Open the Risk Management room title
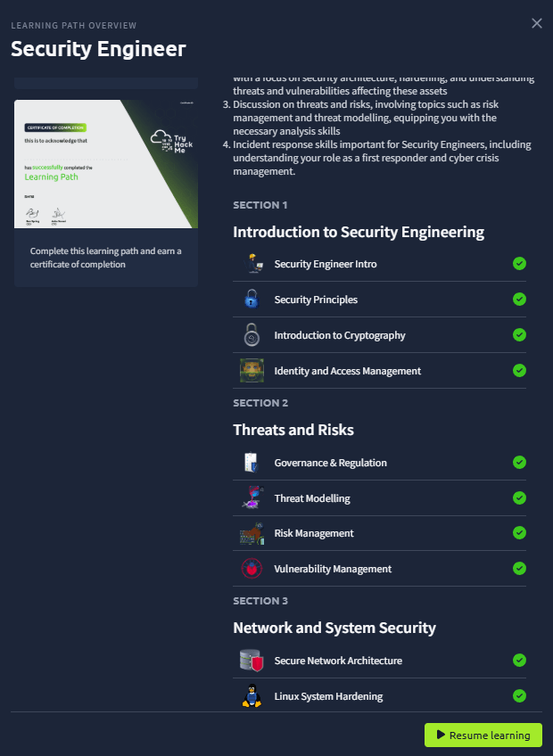This screenshot has width=553, height=756. pos(314,533)
